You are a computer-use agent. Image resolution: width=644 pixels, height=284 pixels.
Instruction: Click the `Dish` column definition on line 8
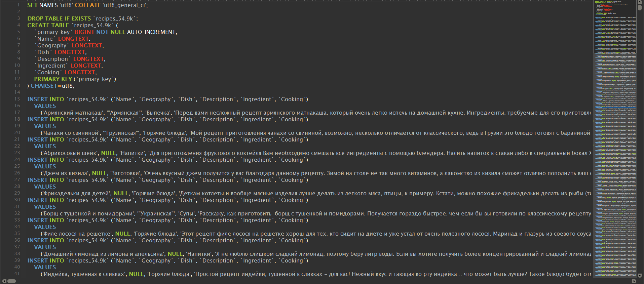(x=61, y=52)
